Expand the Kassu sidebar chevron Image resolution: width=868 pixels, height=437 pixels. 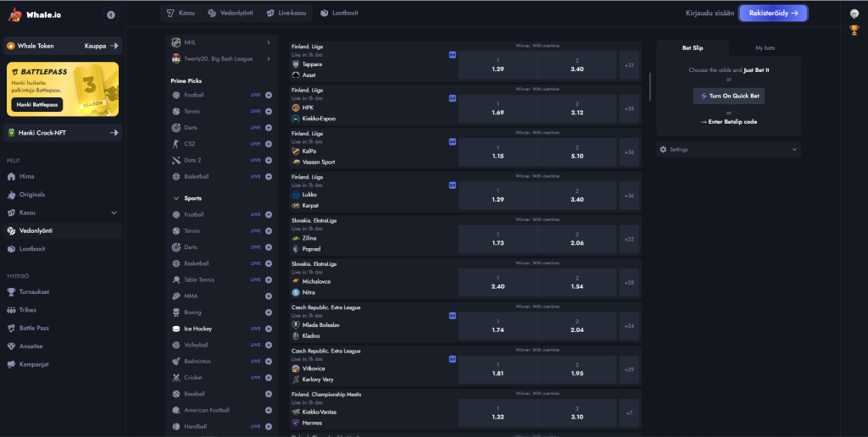tap(114, 213)
